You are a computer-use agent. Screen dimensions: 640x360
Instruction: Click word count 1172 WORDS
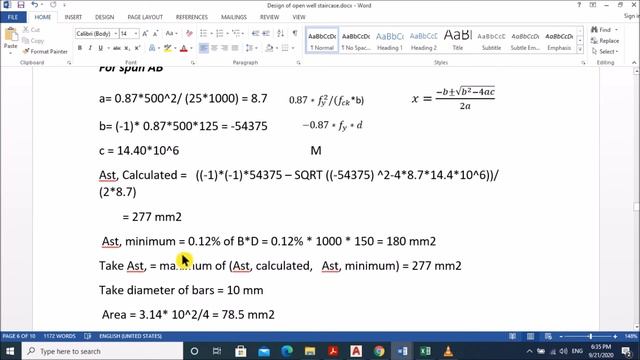coord(60,336)
